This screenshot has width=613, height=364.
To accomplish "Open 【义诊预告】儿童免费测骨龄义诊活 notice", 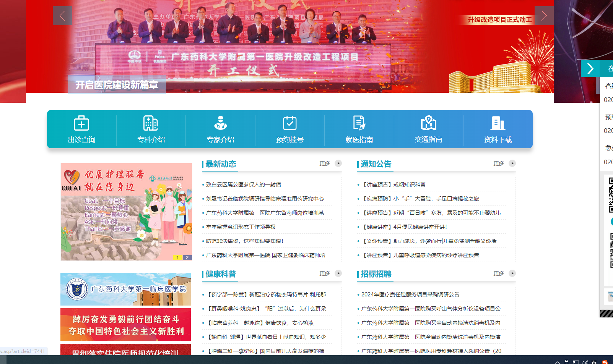I will [429, 241].
